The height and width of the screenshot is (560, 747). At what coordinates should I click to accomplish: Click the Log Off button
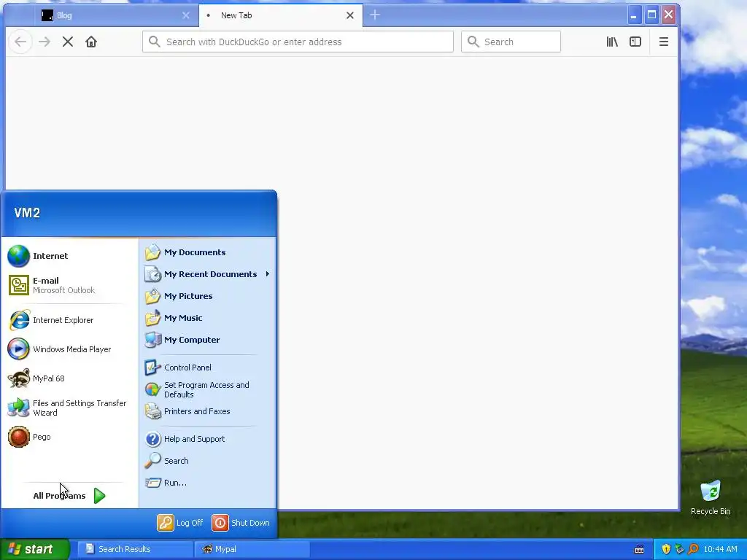[181, 523]
